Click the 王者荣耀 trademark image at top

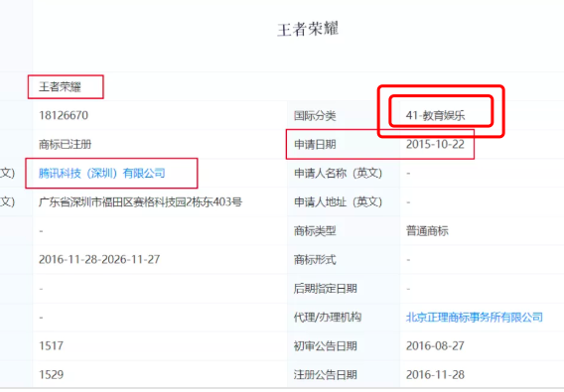(308, 29)
